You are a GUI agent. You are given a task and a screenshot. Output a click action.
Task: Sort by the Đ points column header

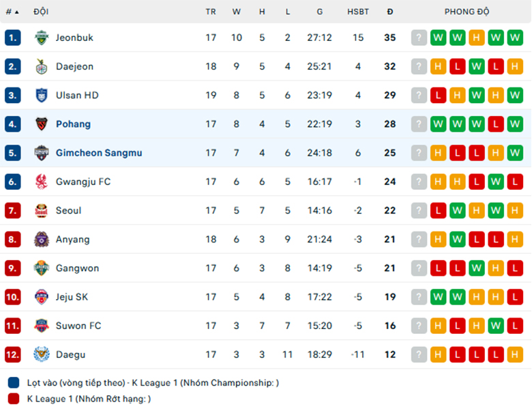(390, 12)
